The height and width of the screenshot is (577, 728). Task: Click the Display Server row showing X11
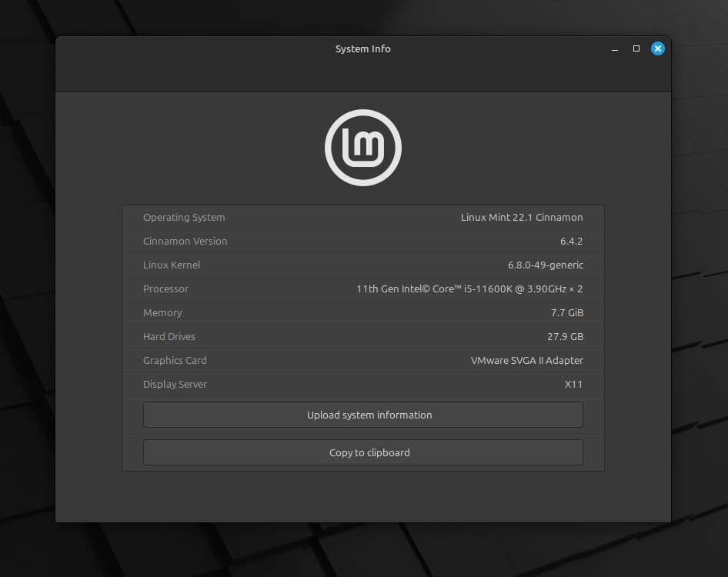coord(362,384)
